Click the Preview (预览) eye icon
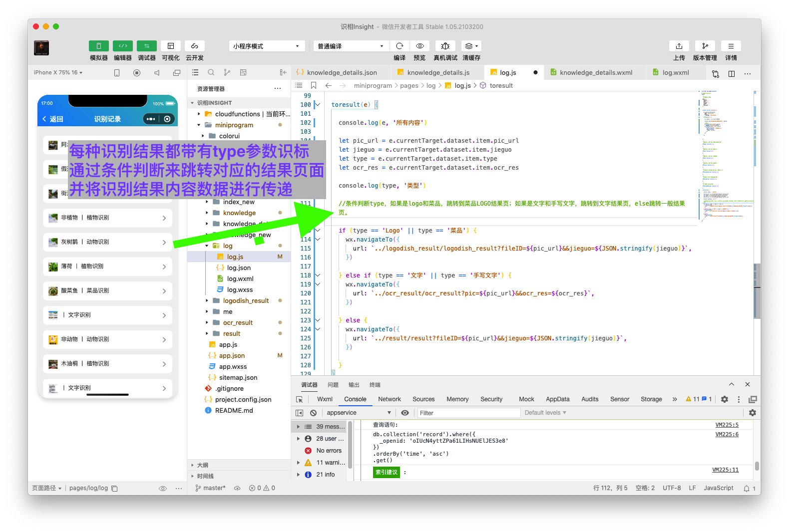The width and height of the screenshot is (789, 532). [x=420, y=46]
